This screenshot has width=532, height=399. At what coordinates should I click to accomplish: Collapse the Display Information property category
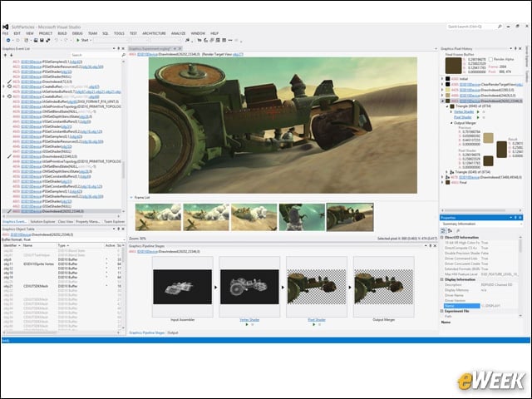[441, 279]
